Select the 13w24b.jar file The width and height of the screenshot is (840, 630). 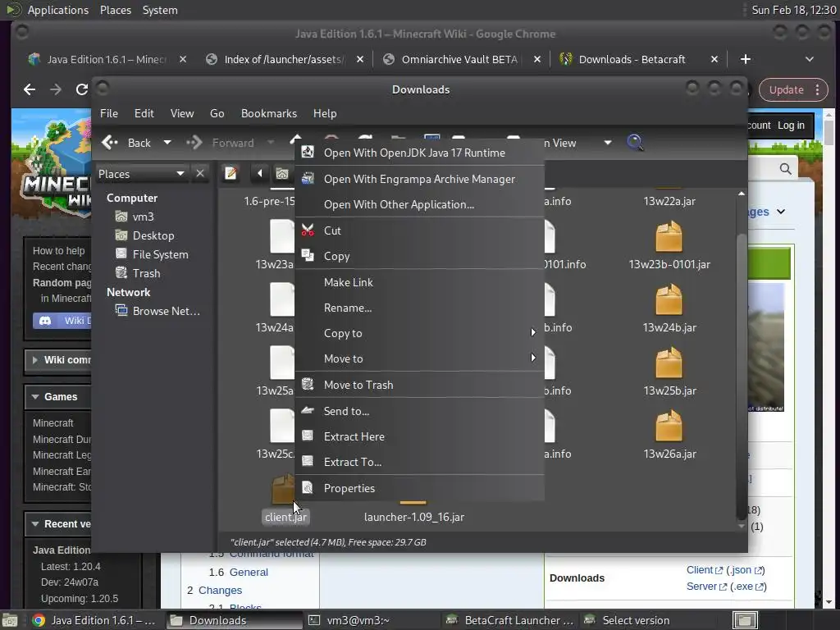pyautogui.click(x=669, y=309)
